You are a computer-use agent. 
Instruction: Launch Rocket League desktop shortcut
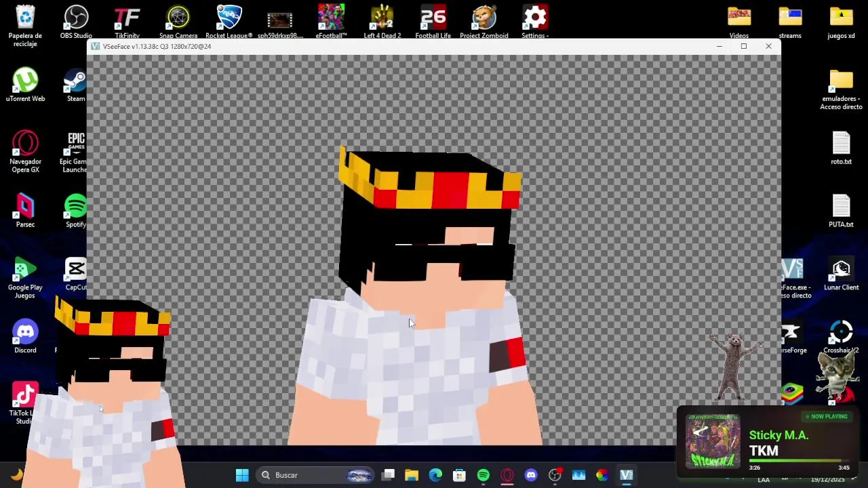[x=229, y=22]
